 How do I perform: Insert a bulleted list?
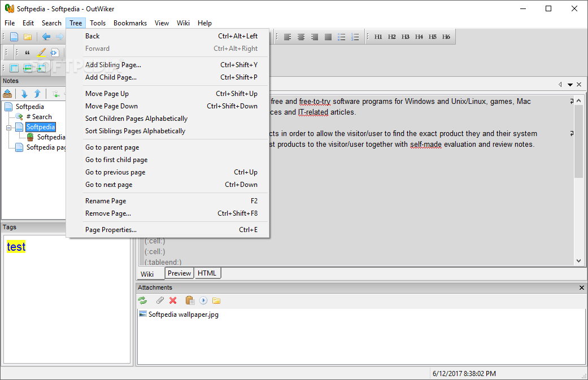341,37
